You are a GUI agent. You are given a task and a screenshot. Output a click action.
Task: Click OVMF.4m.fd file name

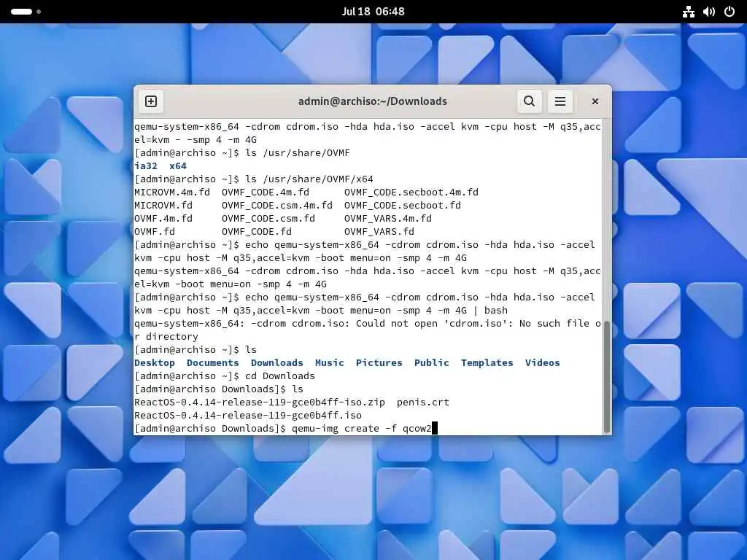tap(163, 219)
